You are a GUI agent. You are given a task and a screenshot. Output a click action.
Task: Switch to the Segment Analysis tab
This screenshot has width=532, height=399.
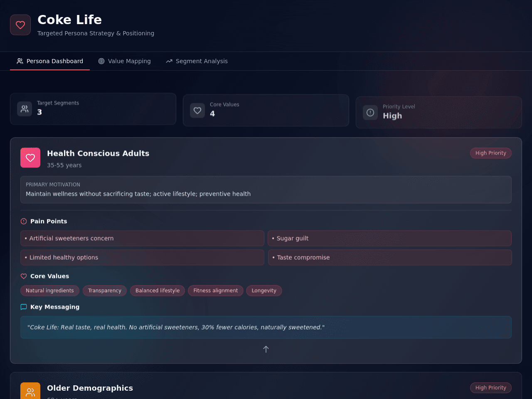pos(197,61)
